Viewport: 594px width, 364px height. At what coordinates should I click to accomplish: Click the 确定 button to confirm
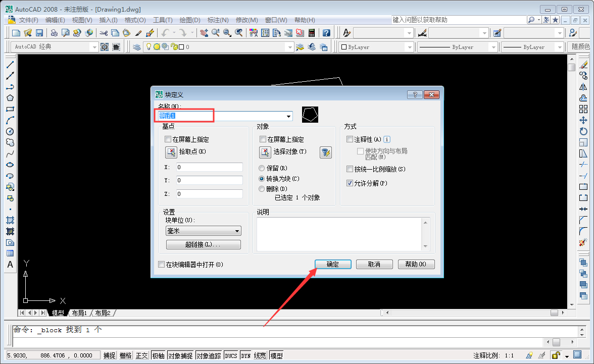(x=333, y=264)
